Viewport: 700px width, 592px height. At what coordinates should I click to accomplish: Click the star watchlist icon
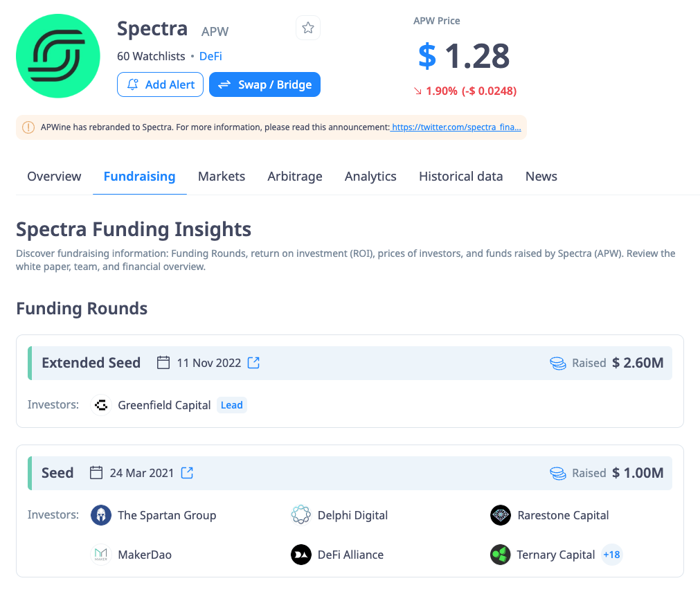(308, 28)
